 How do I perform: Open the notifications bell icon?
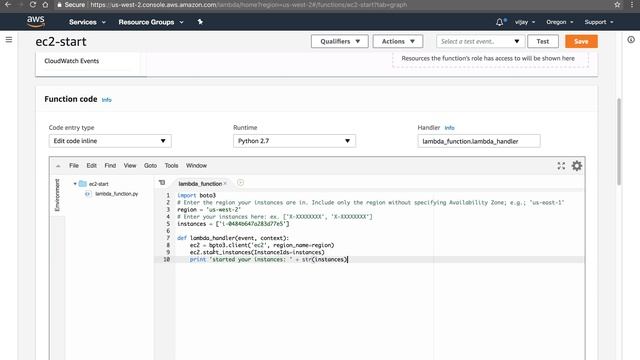point(500,22)
